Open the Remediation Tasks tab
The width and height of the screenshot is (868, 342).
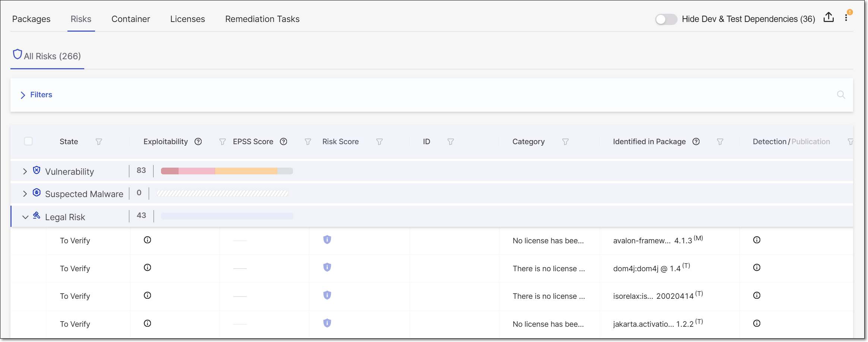pos(262,19)
